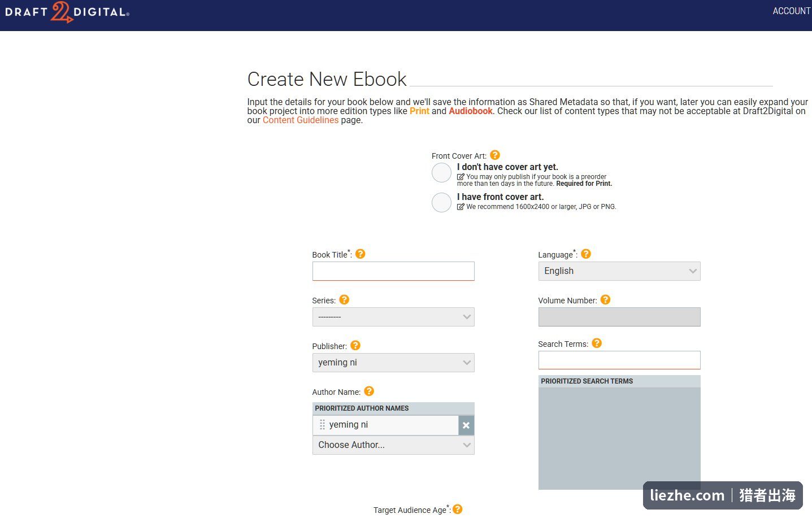Open the Choose Author dropdown
The image size is (812, 518).
click(x=393, y=445)
